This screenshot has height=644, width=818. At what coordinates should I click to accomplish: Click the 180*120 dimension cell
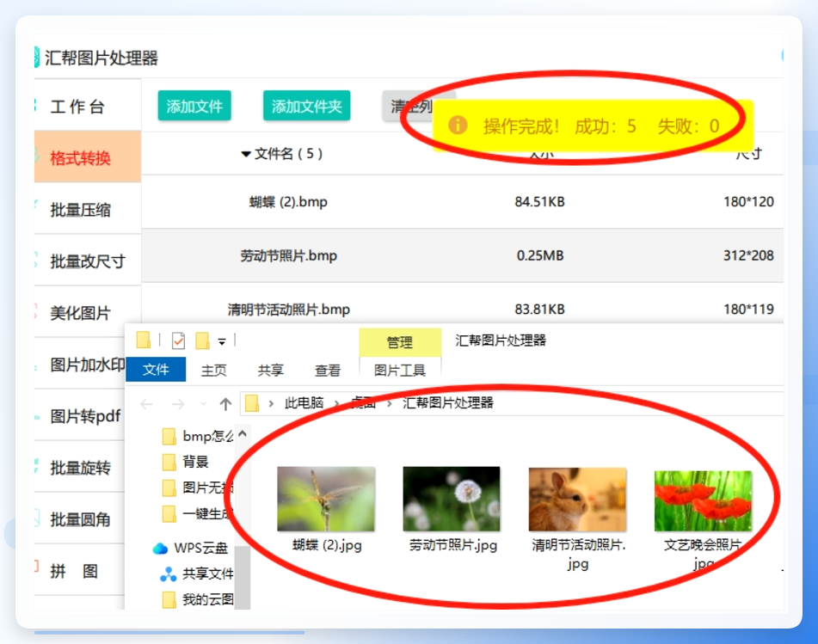tap(748, 202)
